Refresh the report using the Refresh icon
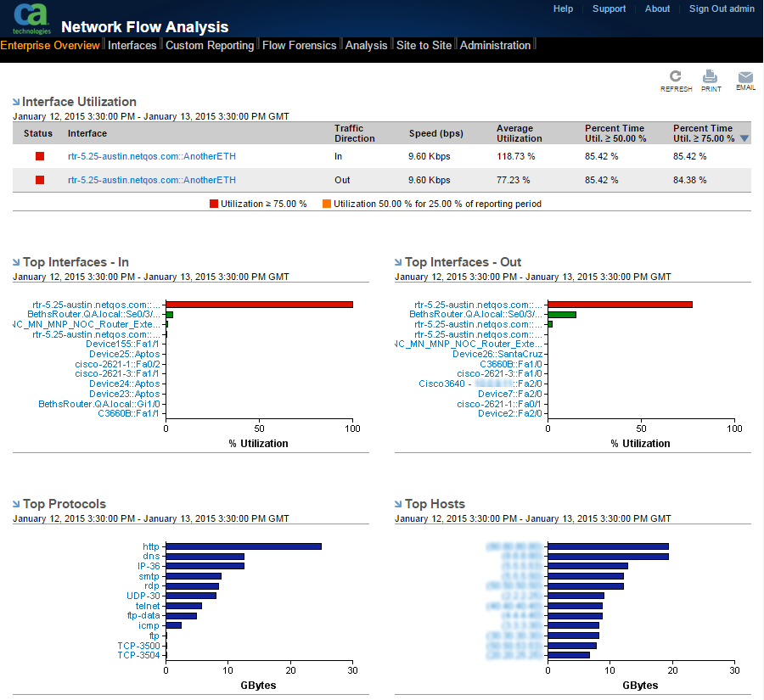Screen dimensions: 764x700 click(x=676, y=76)
